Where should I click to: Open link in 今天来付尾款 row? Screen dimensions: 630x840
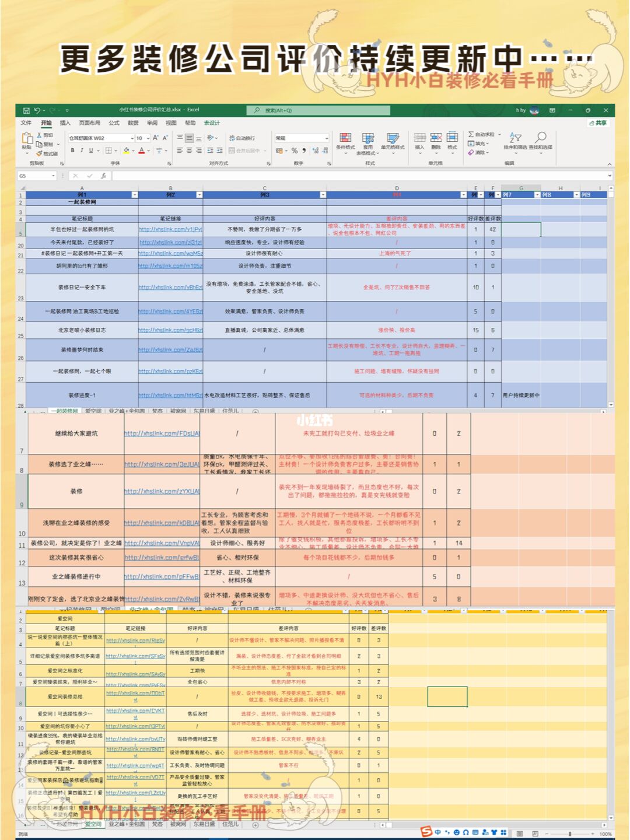171,242
